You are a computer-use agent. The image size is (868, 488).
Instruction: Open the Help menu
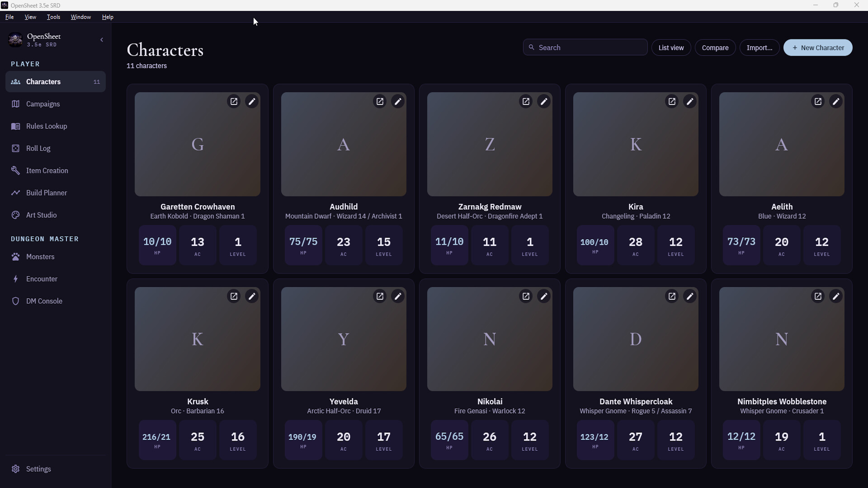coord(108,17)
